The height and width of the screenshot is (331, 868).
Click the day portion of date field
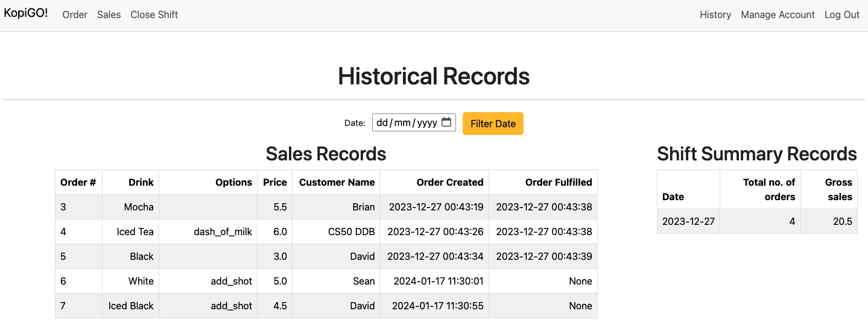point(382,123)
